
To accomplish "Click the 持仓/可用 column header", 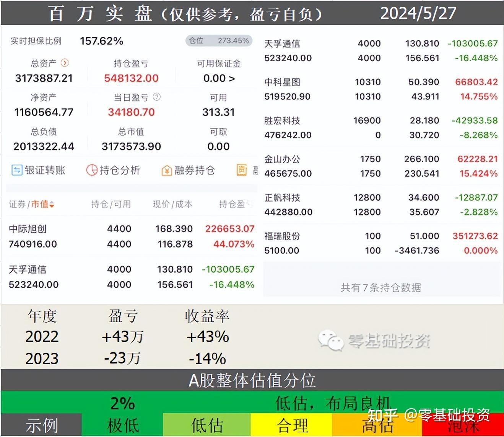I will [x=111, y=205].
